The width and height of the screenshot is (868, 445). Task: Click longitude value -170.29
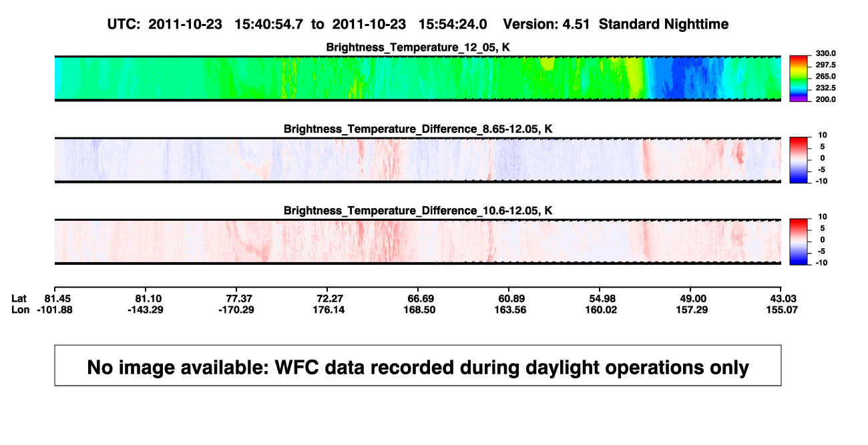(x=238, y=310)
